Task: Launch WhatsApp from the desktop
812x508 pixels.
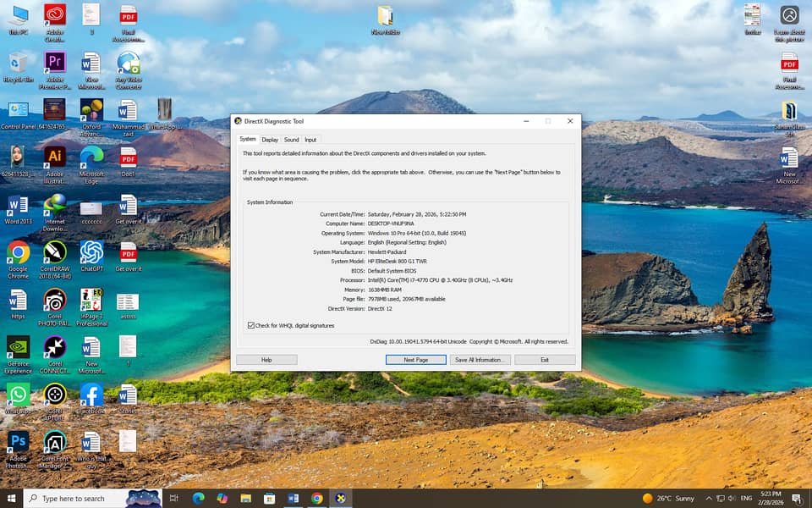Action: pos(19,395)
